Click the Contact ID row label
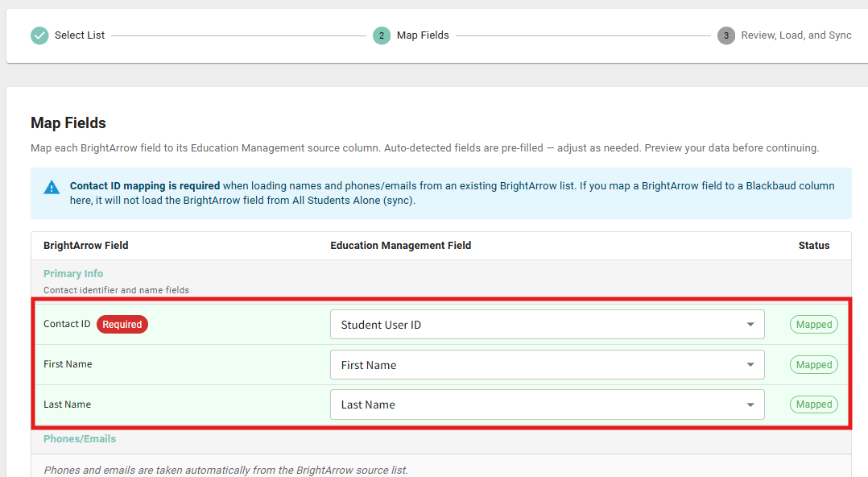The image size is (868, 477). 67,324
